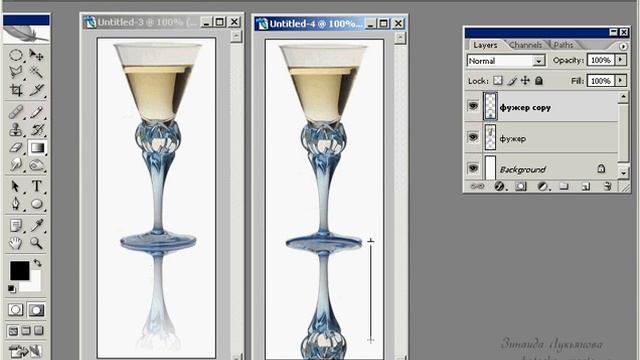Select the Gradient tool

click(x=37, y=147)
